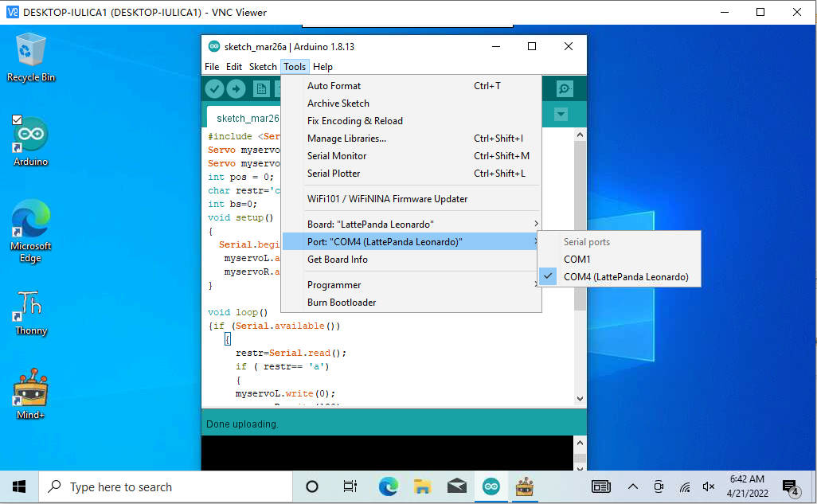The image size is (817, 504).
Task: Show hidden system tray icons
Action: pos(632,486)
